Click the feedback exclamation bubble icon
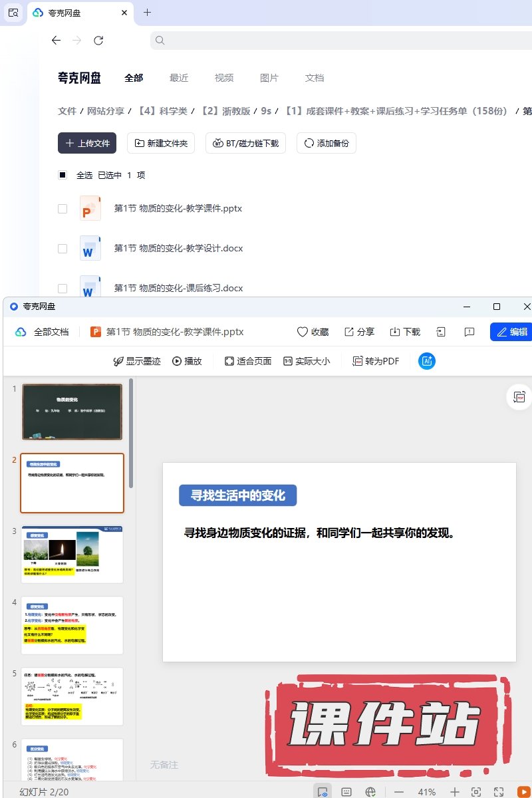Screen dimensions: 532x798 [469, 332]
